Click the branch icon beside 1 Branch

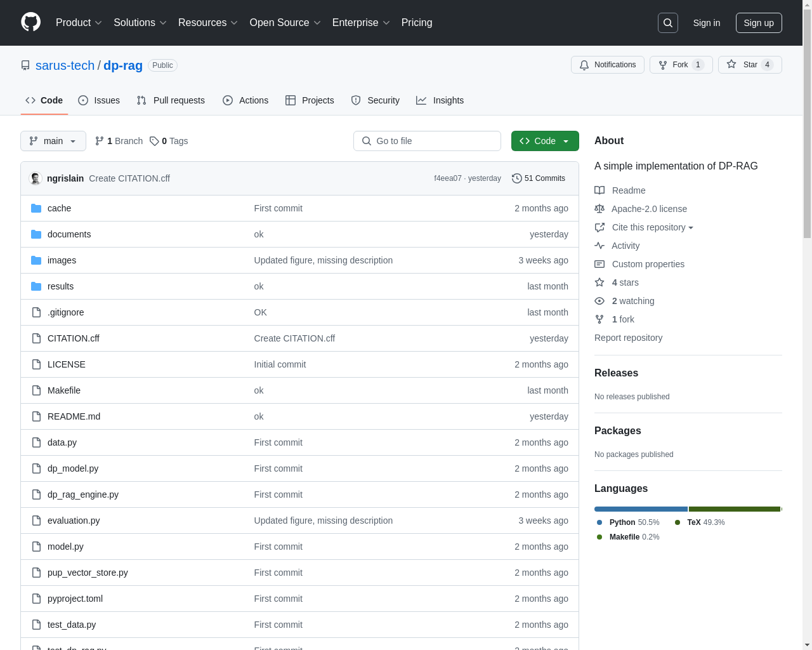click(x=99, y=141)
